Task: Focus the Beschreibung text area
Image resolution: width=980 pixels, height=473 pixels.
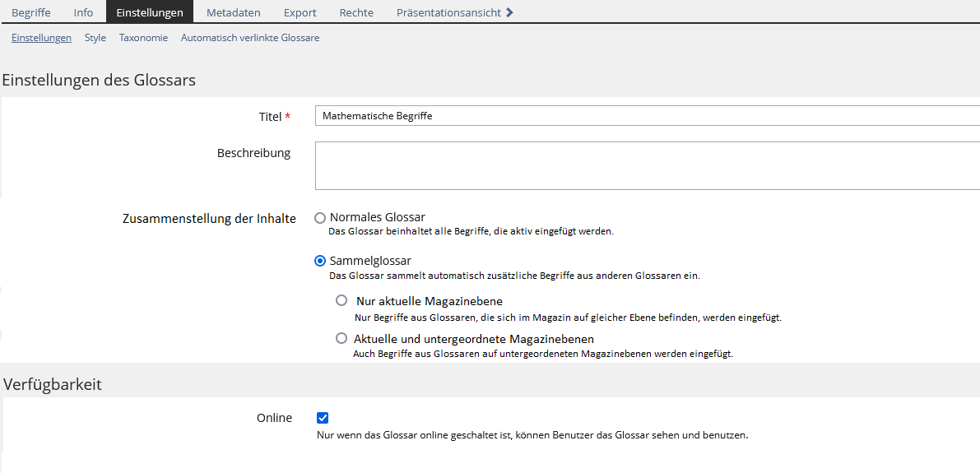Action: (647, 165)
